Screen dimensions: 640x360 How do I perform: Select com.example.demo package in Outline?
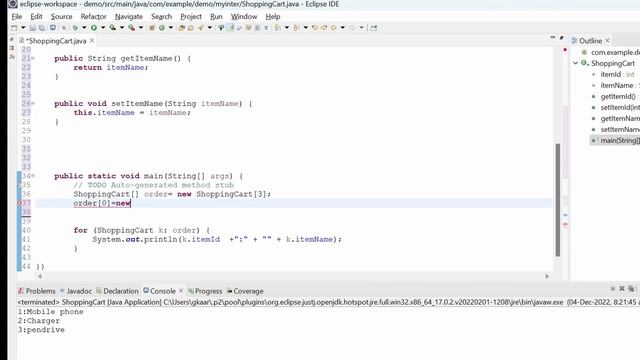[x=611, y=52]
